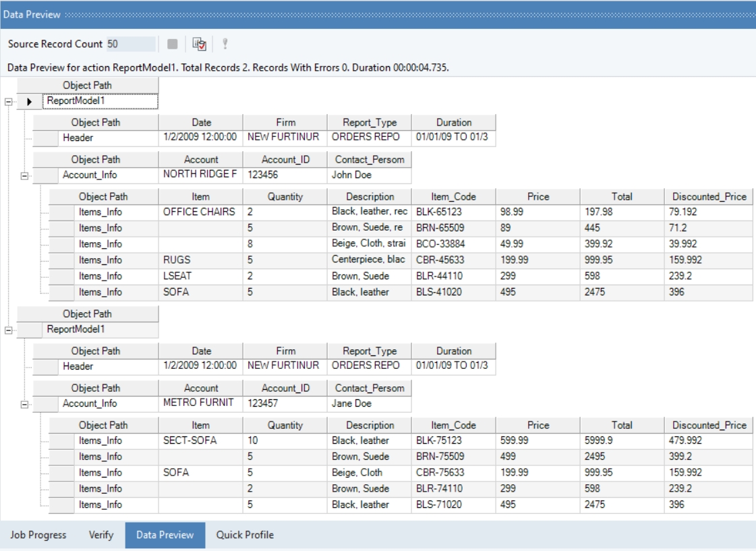Image resolution: width=756 pixels, height=551 pixels.
Task: Collapse the second ReportModel1 record node
Action: click(9, 330)
